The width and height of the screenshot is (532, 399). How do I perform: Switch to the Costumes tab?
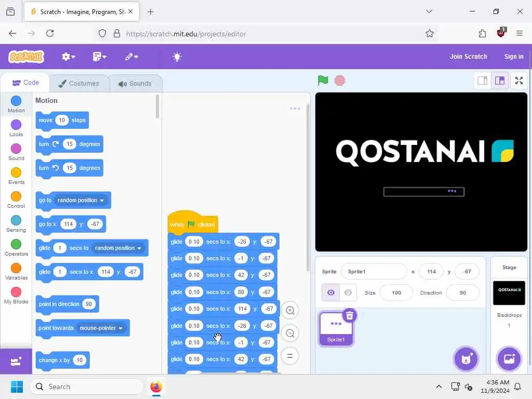(x=79, y=84)
